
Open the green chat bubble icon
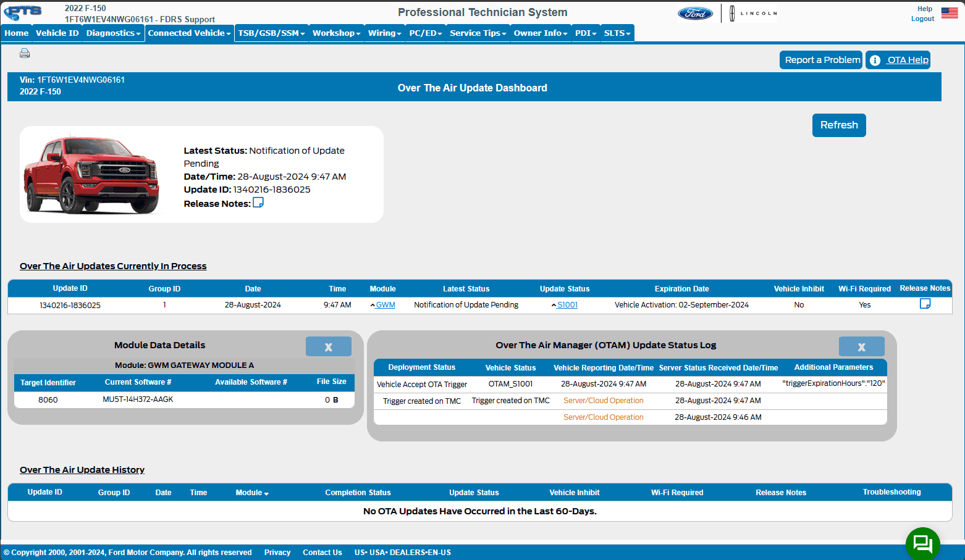tap(922, 543)
